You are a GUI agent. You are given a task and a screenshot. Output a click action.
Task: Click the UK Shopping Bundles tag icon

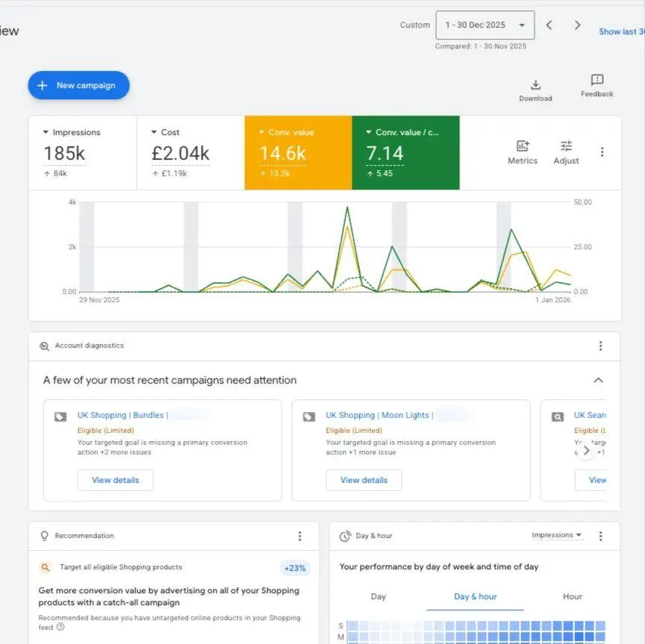click(x=60, y=416)
